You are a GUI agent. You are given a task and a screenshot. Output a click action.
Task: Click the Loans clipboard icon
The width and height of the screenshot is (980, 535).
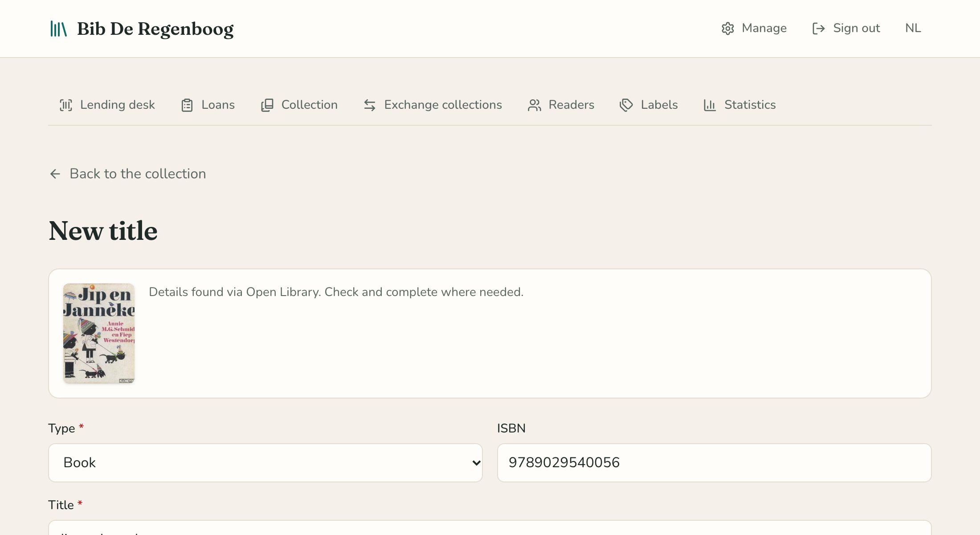(187, 105)
